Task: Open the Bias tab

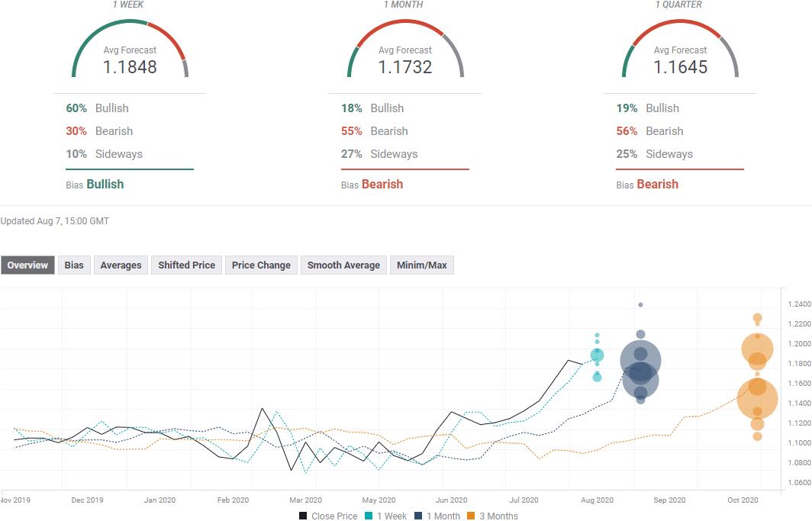Action: [x=74, y=265]
